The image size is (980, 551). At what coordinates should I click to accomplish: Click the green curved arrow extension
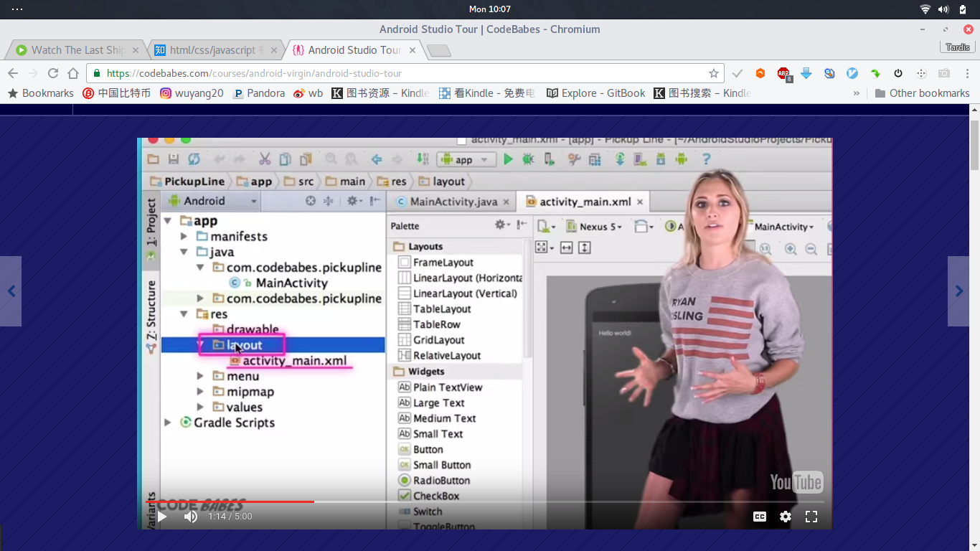coord(875,73)
